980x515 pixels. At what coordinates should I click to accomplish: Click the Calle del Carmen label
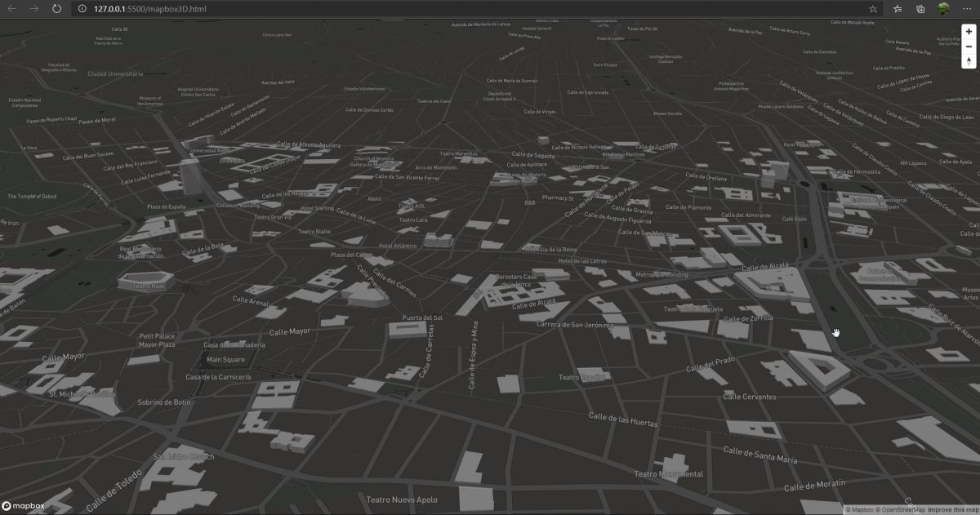coord(395,284)
